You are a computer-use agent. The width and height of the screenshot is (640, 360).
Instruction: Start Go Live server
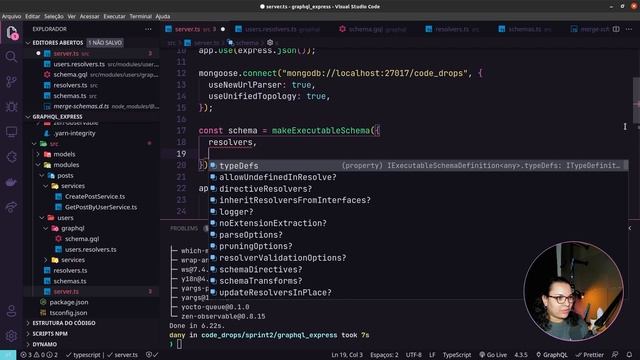click(493, 355)
